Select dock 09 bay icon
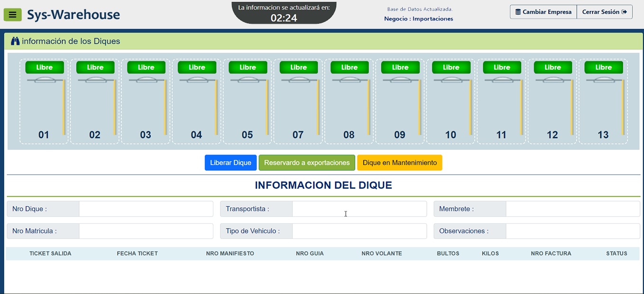 [400, 104]
